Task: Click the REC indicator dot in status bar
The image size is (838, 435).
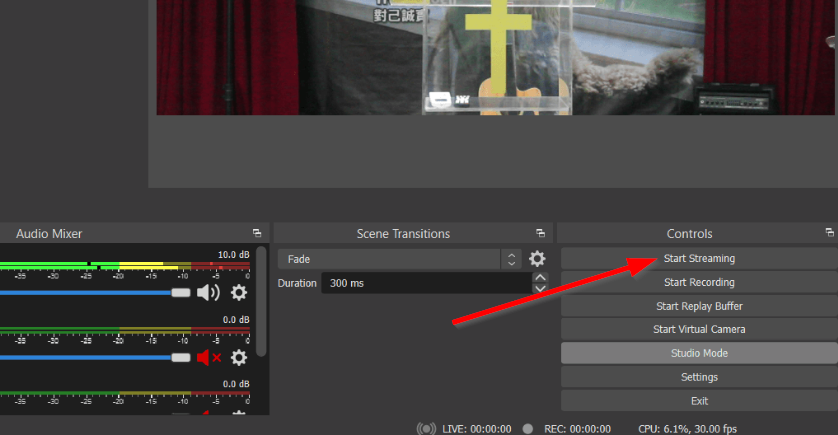Action: point(527,428)
